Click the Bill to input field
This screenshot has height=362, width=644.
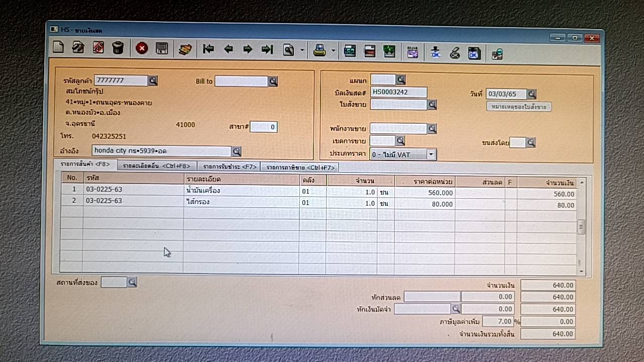click(x=241, y=81)
